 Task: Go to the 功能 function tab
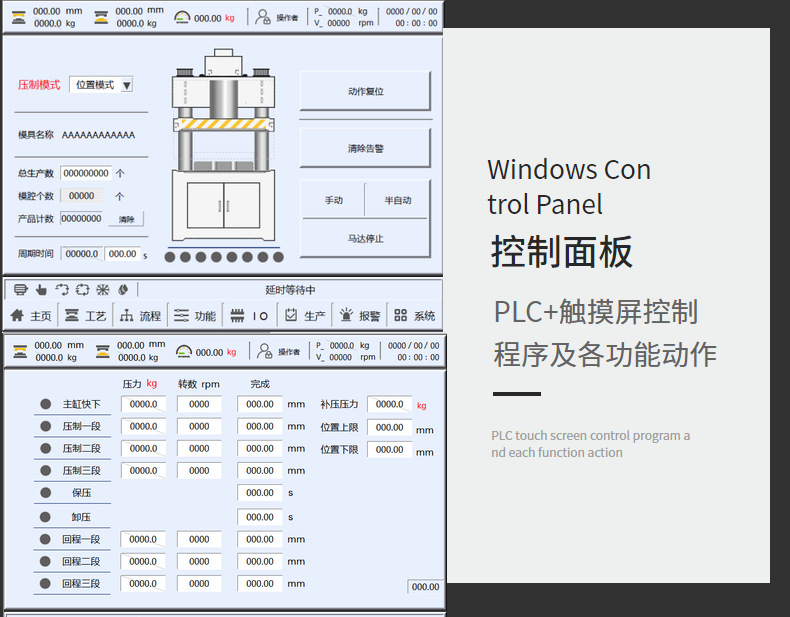195,316
